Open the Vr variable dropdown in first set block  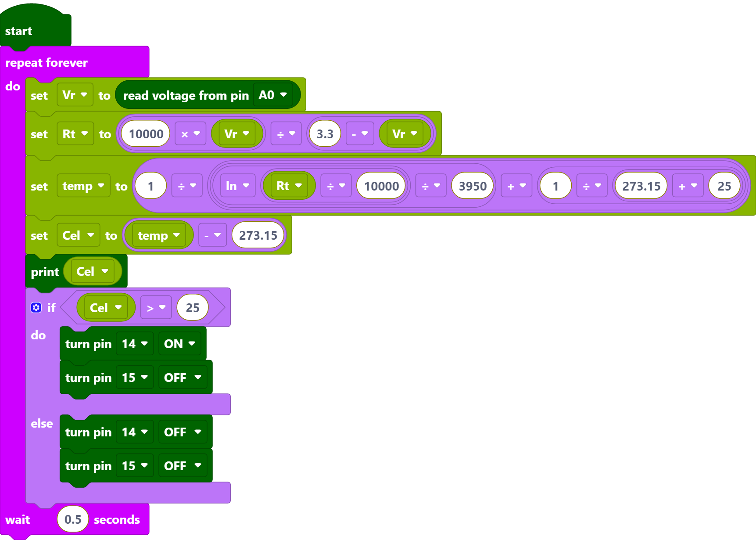pos(75,95)
